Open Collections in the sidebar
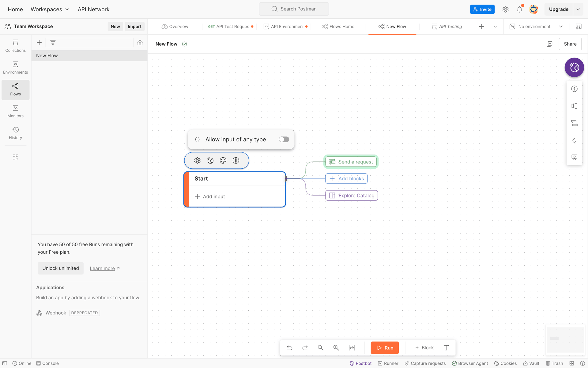588x368 pixels. 15,46
